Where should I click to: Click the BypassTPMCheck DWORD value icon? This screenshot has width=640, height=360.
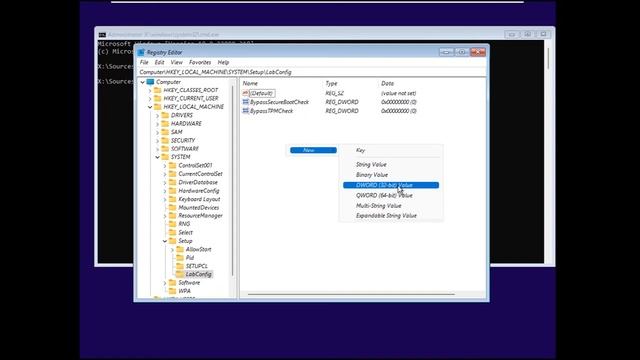245,111
